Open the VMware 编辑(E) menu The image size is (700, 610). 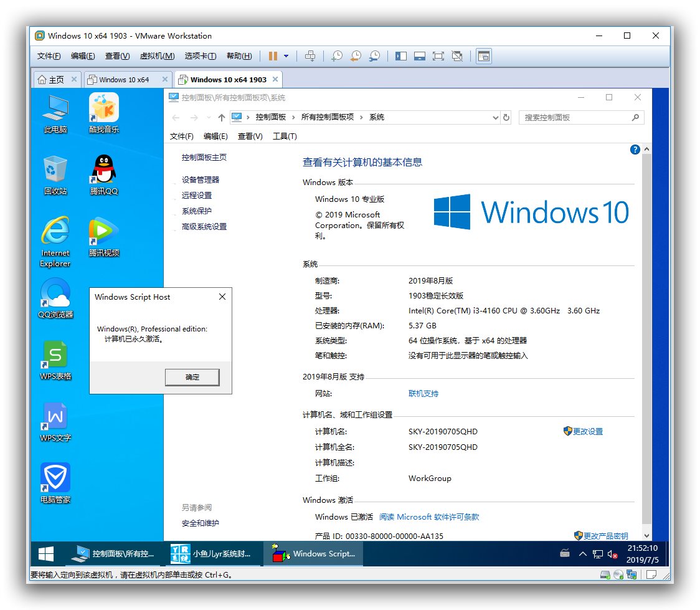pyautogui.click(x=83, y=56)
